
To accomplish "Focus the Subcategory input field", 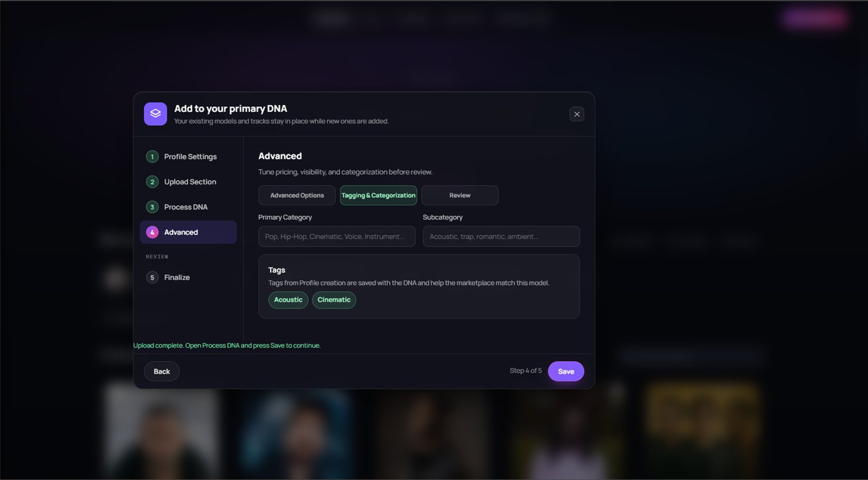I will [x=501, y=236].
